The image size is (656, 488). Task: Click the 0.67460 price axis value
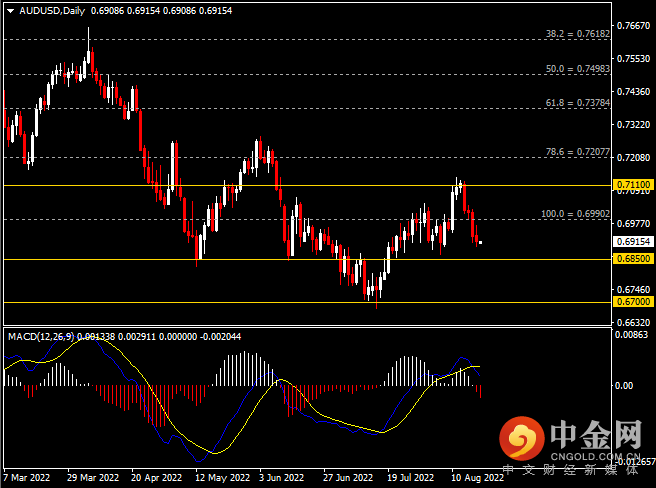(x=633, y=290)
